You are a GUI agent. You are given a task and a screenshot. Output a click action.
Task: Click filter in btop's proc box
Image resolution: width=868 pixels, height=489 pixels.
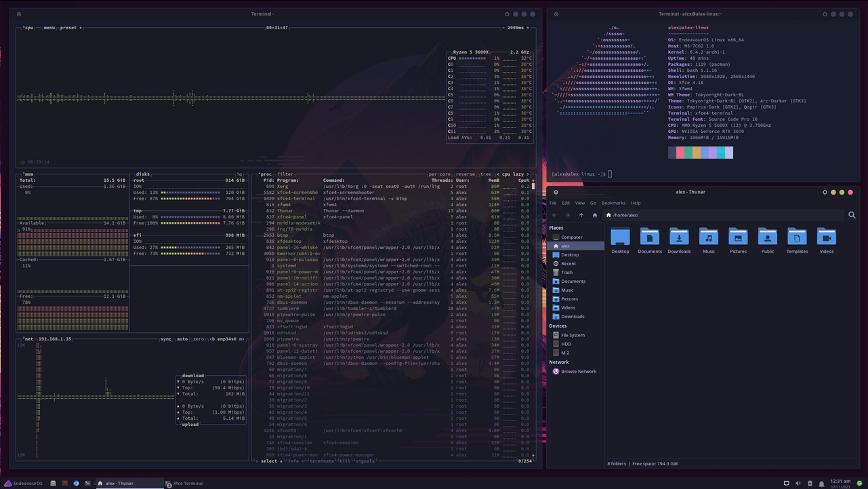click(x=285, y=174)
